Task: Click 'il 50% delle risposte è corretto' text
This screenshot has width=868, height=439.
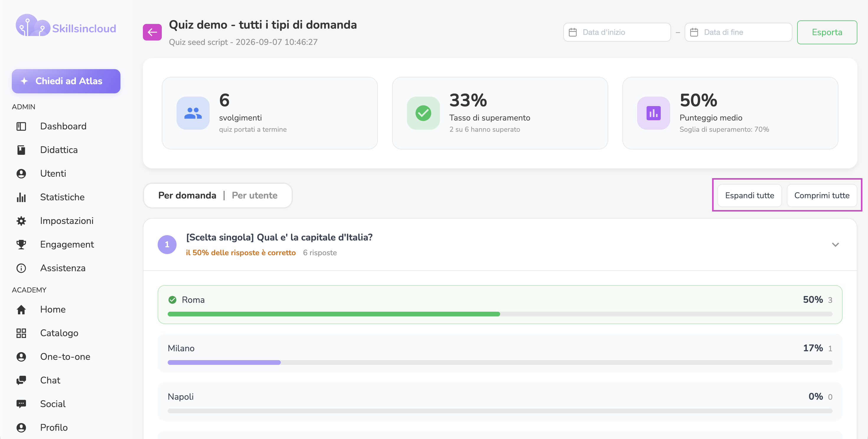Action: tap(241, 253)
